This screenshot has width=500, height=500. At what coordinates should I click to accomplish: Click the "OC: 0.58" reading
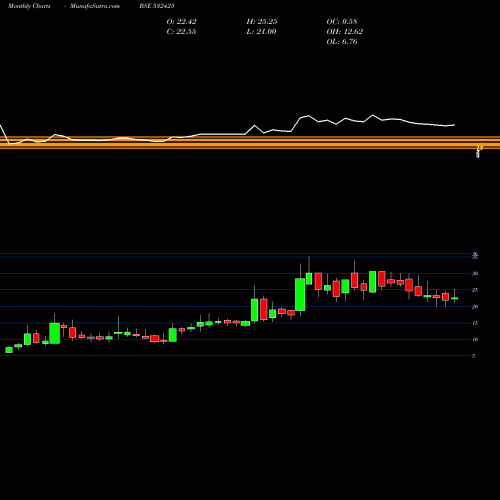tap(342, 22)
